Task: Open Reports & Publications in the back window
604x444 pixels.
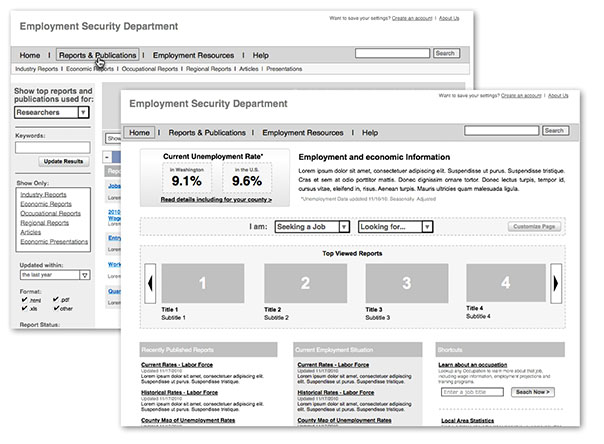Action: pos(97,55)
